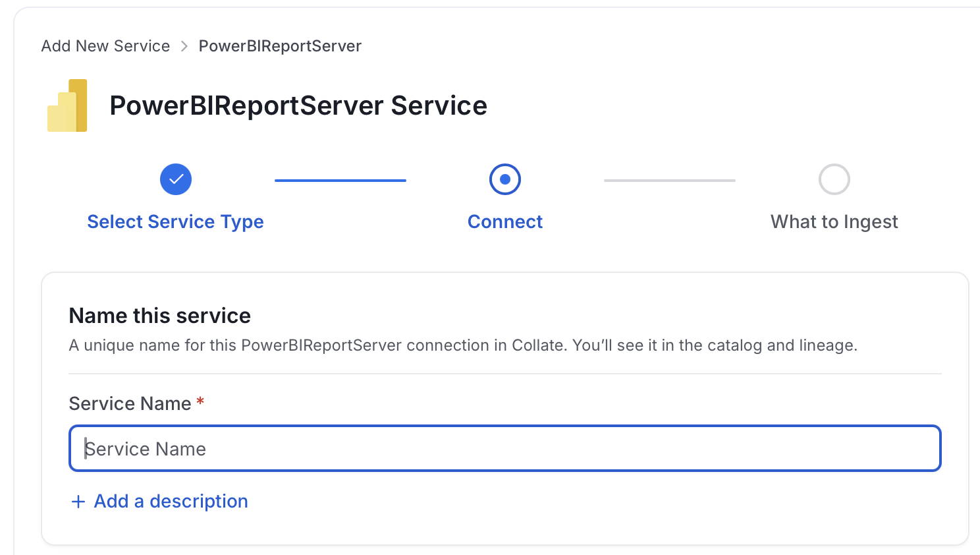
Task: Click the Service Name field label
Action: pyautogui.click(x=130, y=403)
